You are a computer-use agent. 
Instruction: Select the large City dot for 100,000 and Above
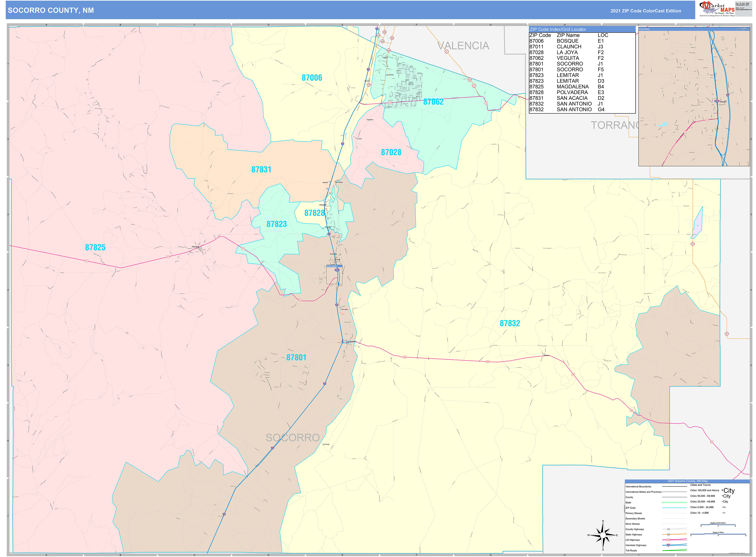coord(722,491)
